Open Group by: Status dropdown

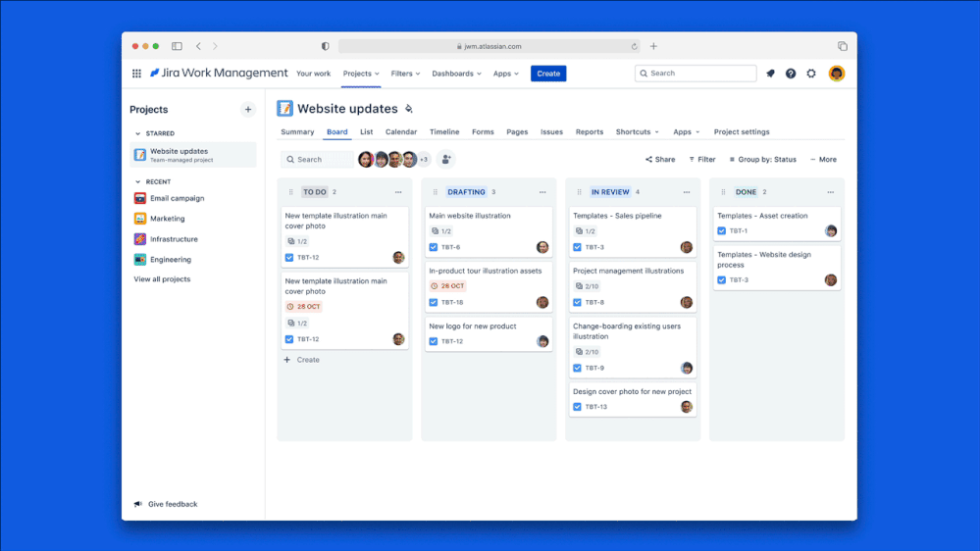pos(762,159)
